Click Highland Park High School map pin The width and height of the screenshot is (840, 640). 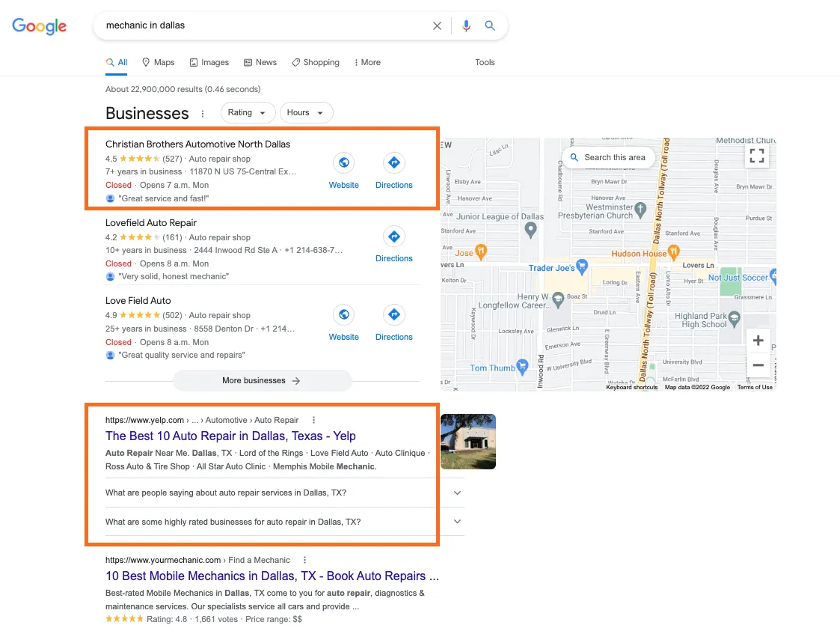(x=735, y=319)
